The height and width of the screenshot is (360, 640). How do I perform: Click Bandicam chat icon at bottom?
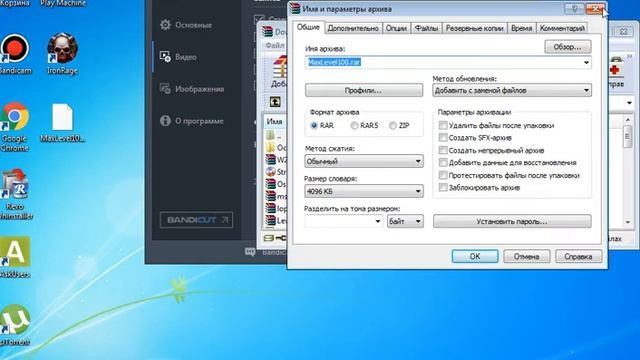coord(250,252)
